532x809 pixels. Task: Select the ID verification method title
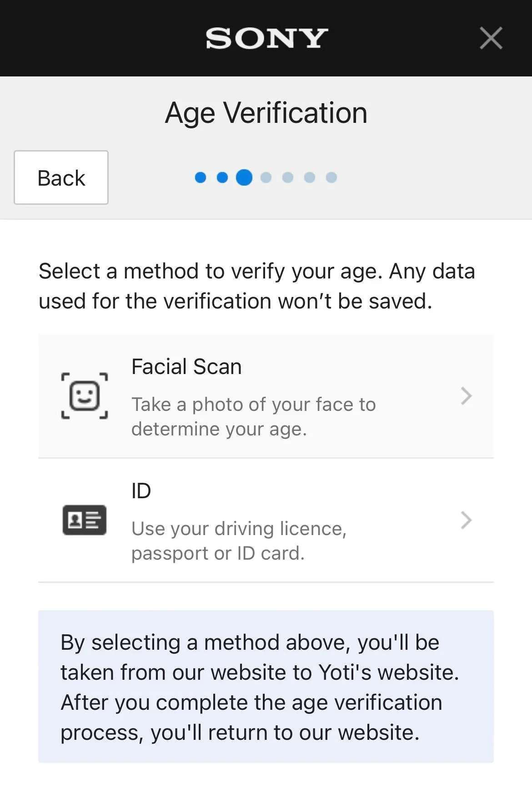(141, 491)
